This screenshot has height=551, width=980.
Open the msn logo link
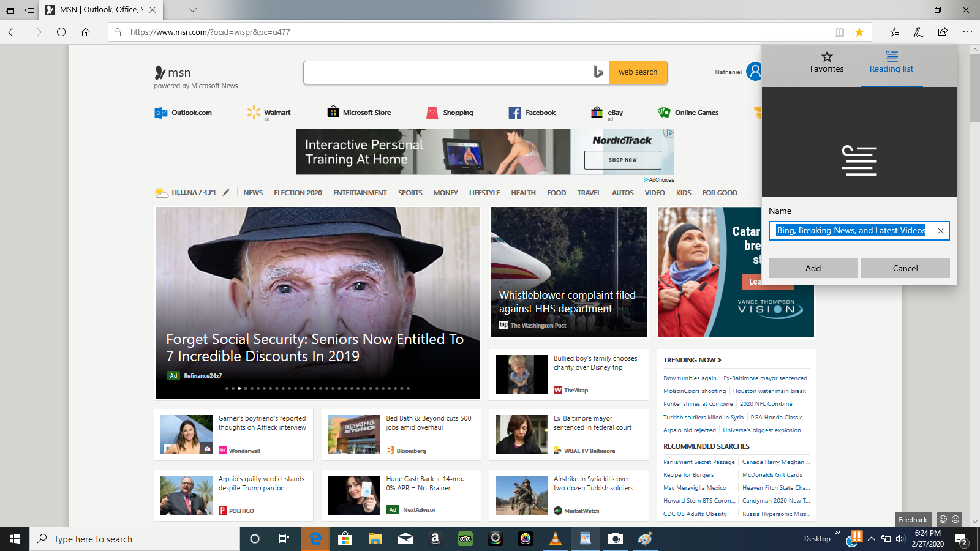point(173,73)
